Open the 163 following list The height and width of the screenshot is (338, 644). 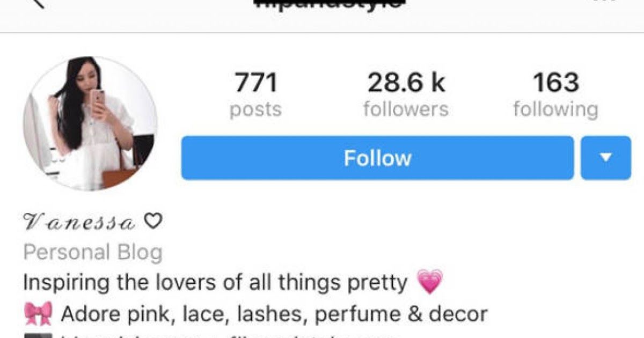[x=555, y=95]
